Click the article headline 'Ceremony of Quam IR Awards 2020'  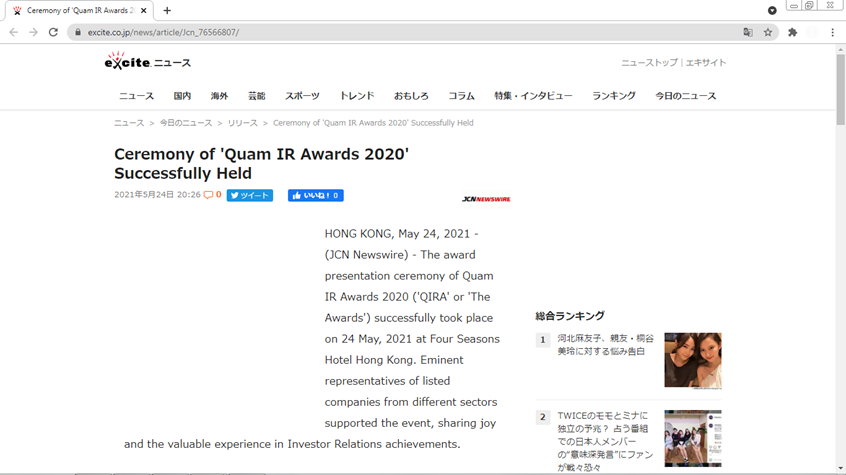pos(262,164)
